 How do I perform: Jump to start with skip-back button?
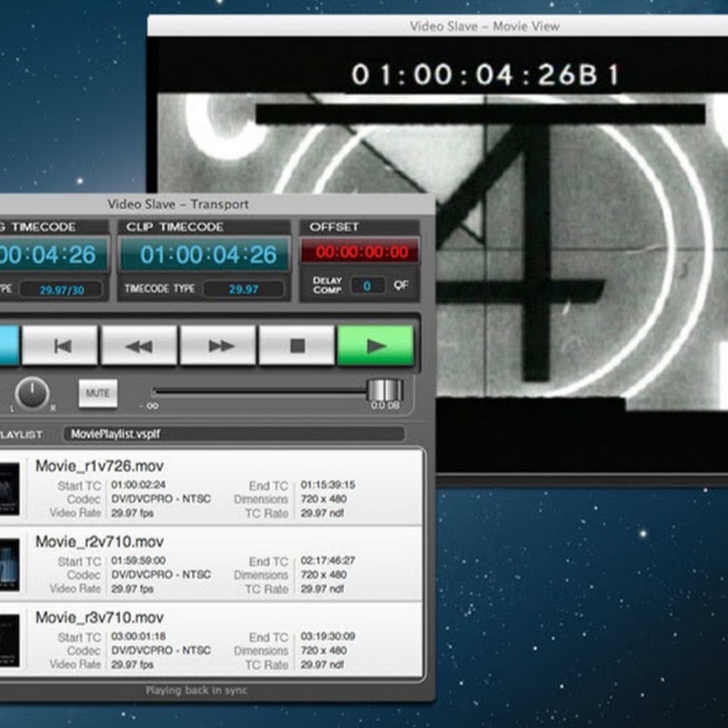[x=61, y=345]
